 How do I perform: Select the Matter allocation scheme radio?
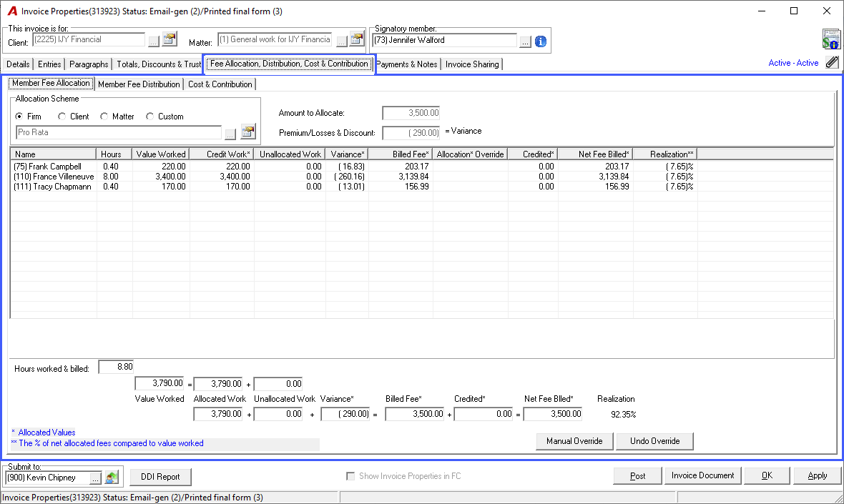(104, 117)
